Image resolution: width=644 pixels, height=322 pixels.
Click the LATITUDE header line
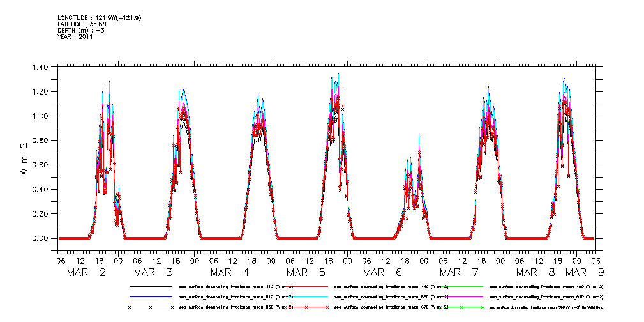[x=82, y=24]
